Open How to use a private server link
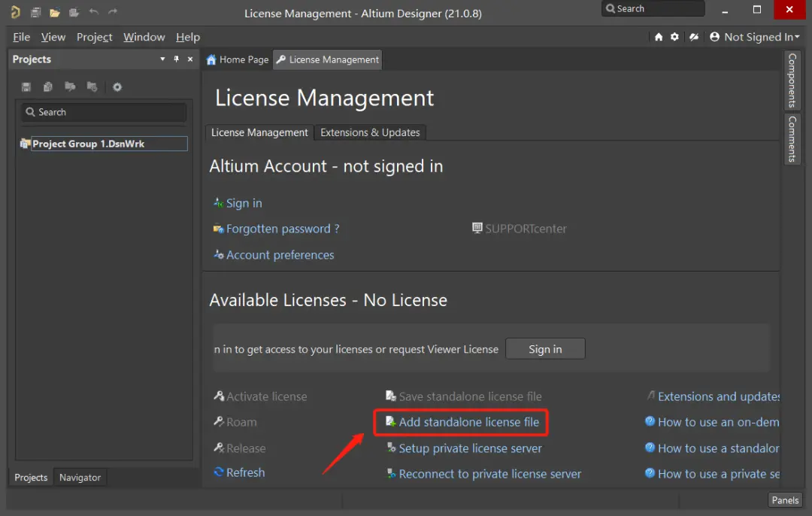 click(x=718, y=474)
